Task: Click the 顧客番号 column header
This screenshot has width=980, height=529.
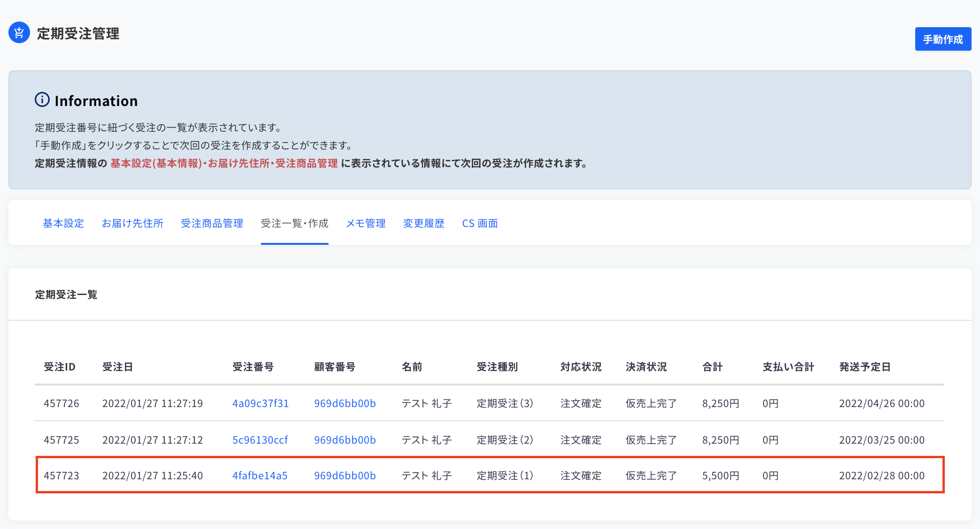Action: [335, 367]
